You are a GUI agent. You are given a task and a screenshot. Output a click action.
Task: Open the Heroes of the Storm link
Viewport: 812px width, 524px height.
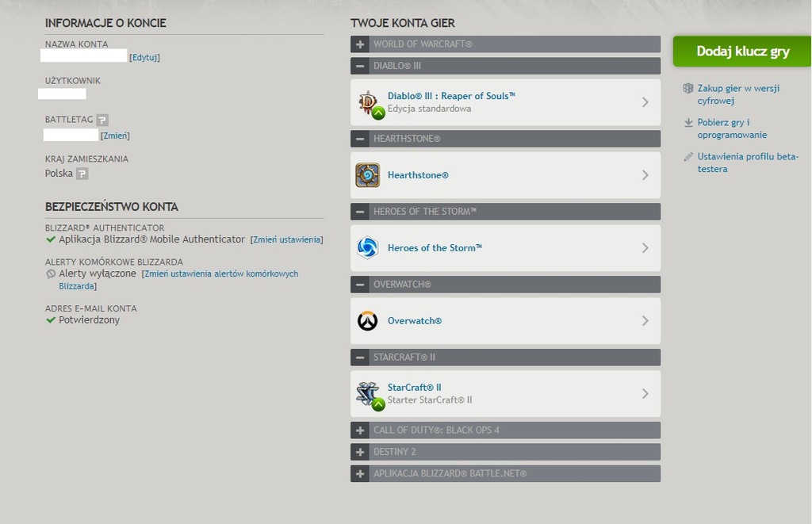click(435, 248)
